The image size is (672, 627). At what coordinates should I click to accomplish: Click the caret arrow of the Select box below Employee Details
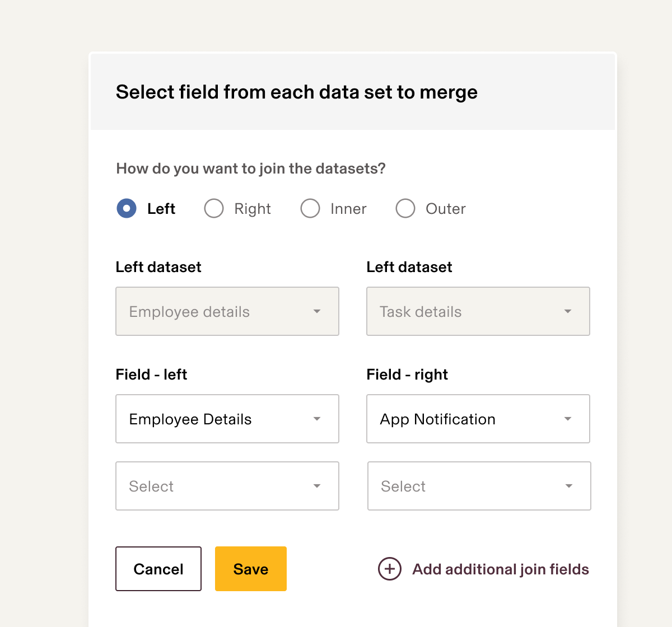(317, 486)
